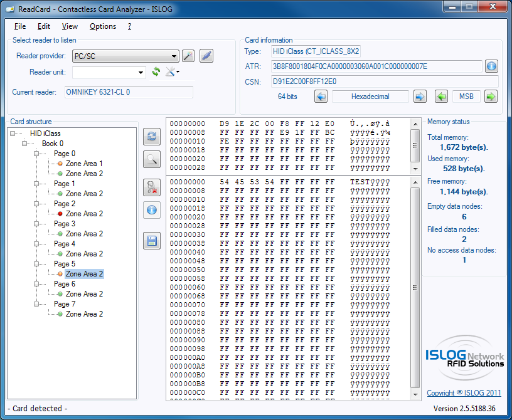Click the ATR information blue icon

click(x=491, y=66)
